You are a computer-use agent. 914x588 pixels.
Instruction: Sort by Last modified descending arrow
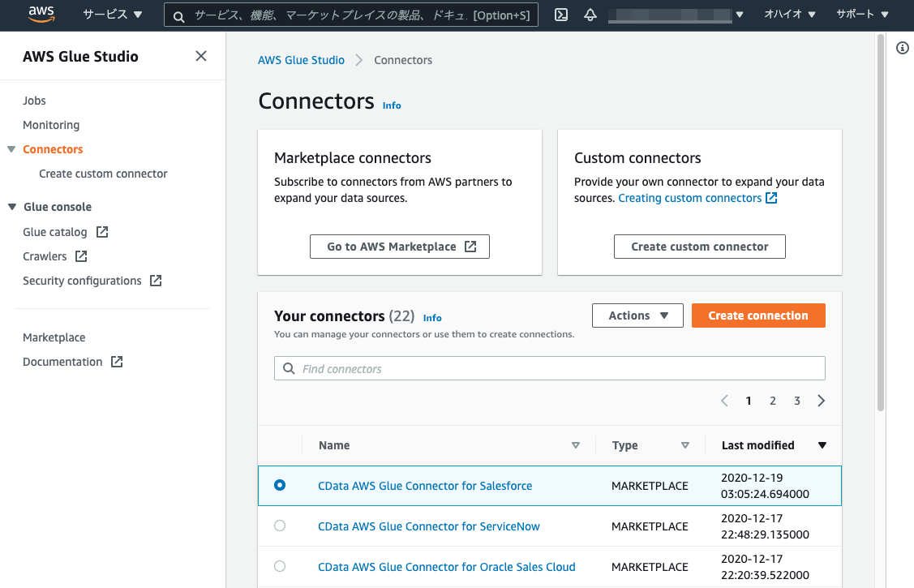click(822, 445)
